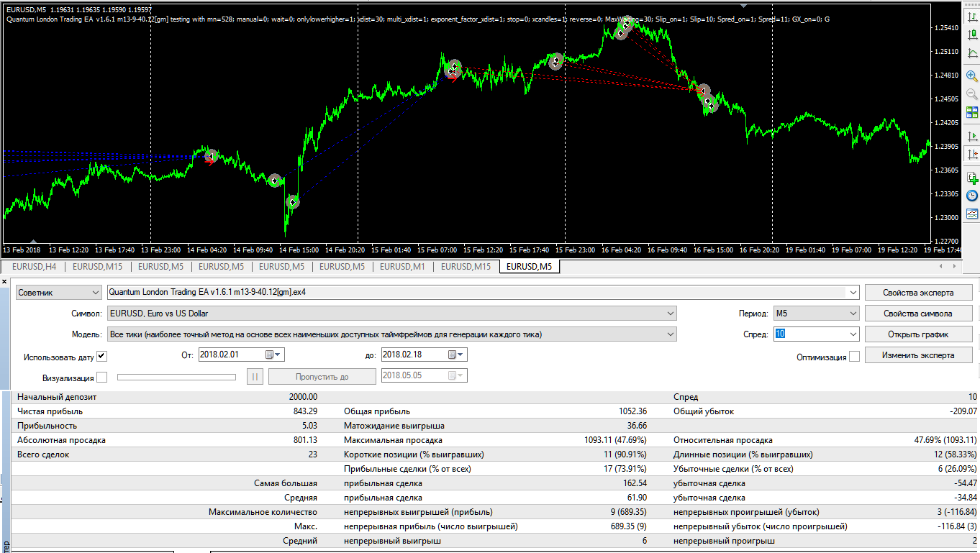Image resolution: width=980 pixels, height=553 pixels.
Task: Open the Период dropdown set to M5
Action: 816,314
